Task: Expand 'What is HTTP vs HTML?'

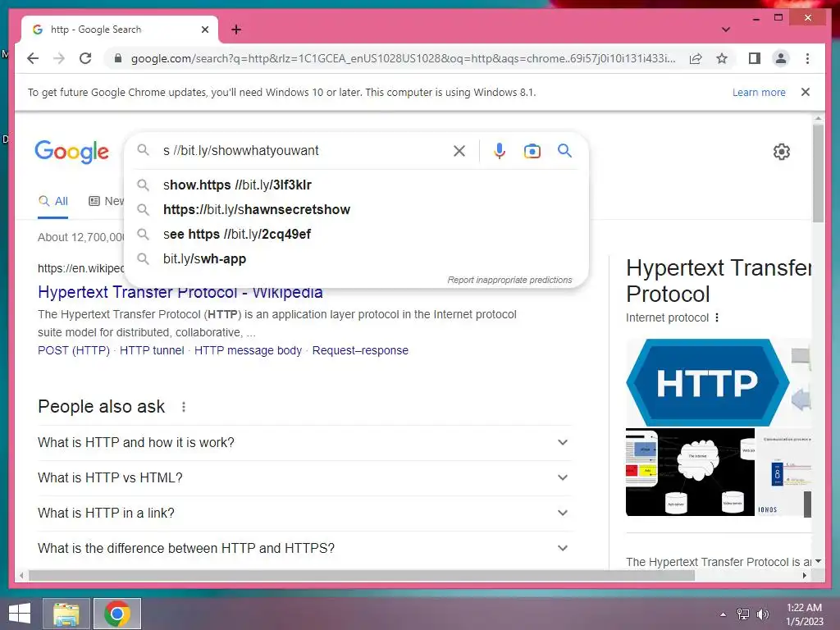Action: tap(304, 478)
